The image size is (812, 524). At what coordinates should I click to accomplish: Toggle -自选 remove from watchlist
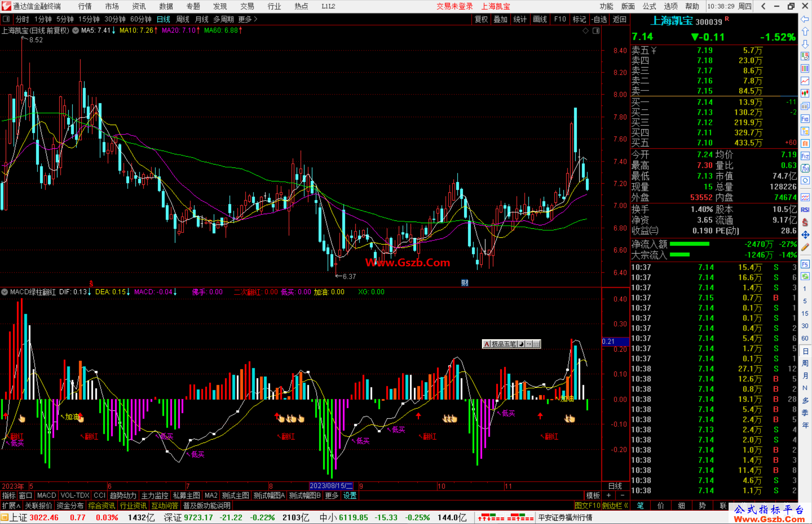599,19
